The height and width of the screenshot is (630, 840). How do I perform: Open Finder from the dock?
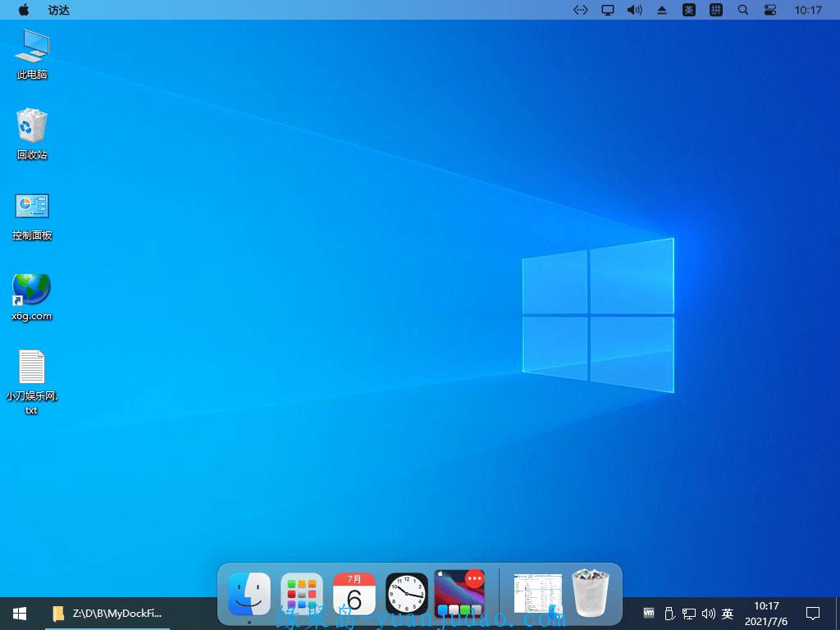[249, 594]
